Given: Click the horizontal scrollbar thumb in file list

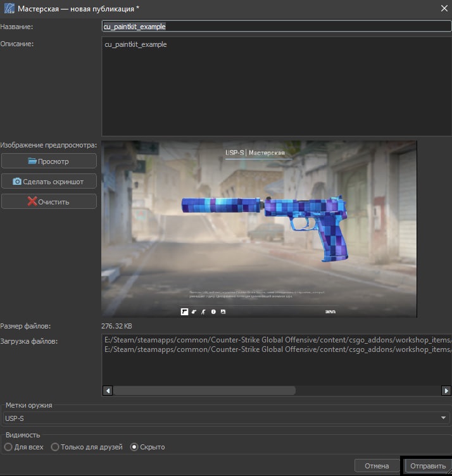Looking at the screenshot, I should 204,391.
